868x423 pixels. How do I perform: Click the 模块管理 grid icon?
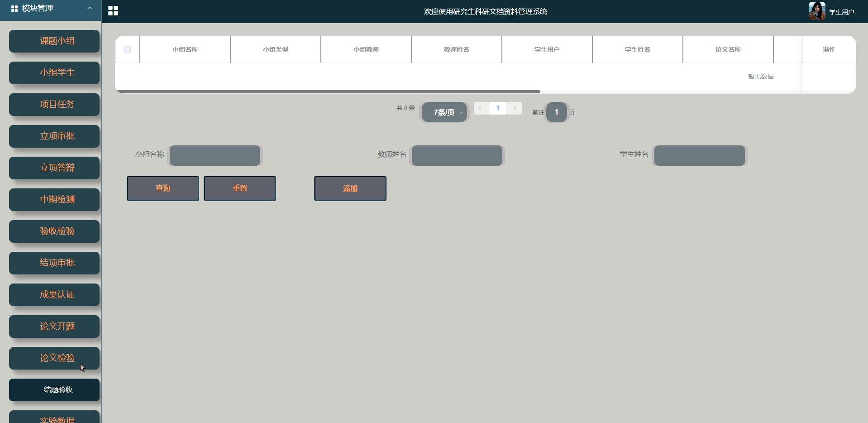coord(14,9)
